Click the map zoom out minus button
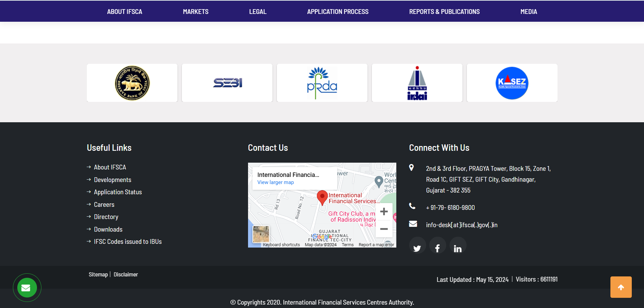The image size is (644, 308). click(x=384, y=229)
